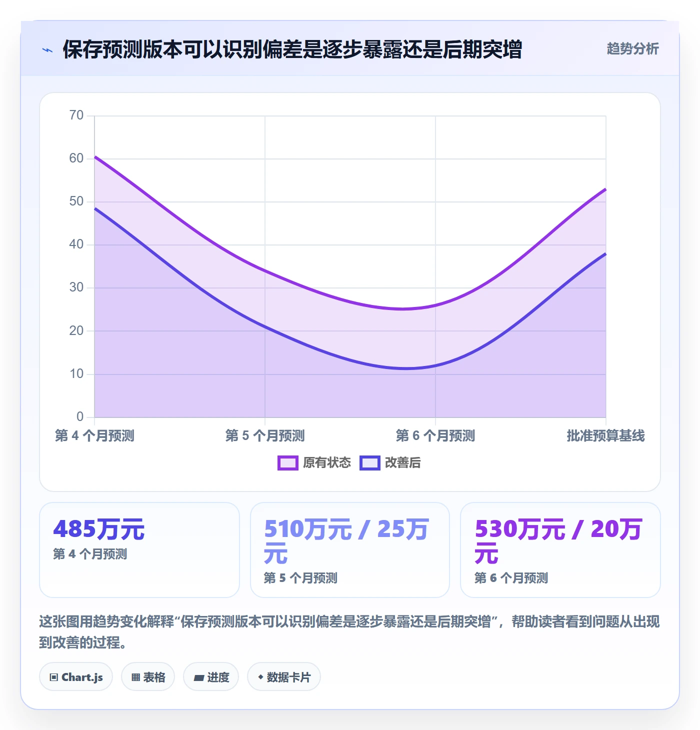Toggle the 改善后 legend swatch

370,463
